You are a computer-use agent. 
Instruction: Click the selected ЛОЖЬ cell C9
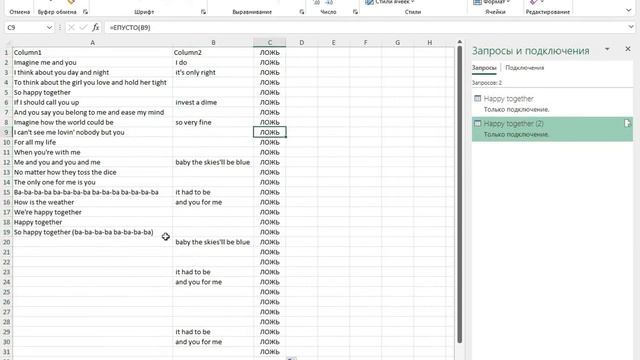[269, 132]
